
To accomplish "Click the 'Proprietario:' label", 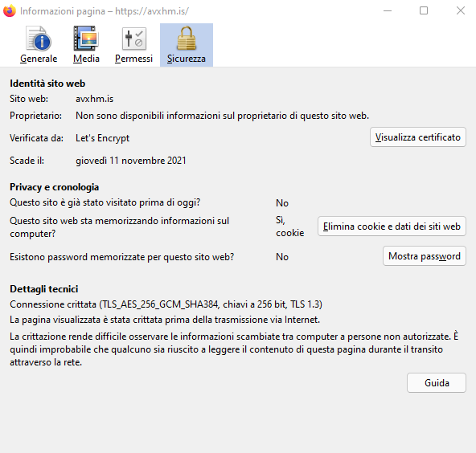I will point(35,116).
